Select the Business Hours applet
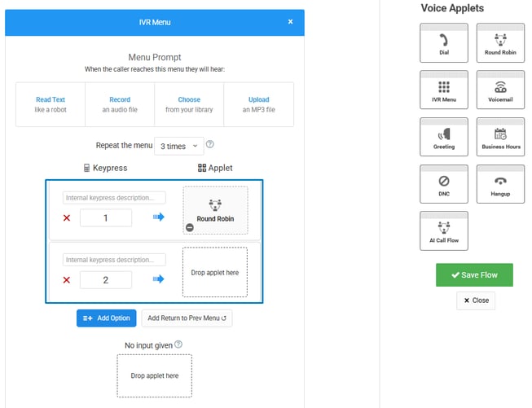Screen dimensions: 532x408 click(x=500, y=138)
